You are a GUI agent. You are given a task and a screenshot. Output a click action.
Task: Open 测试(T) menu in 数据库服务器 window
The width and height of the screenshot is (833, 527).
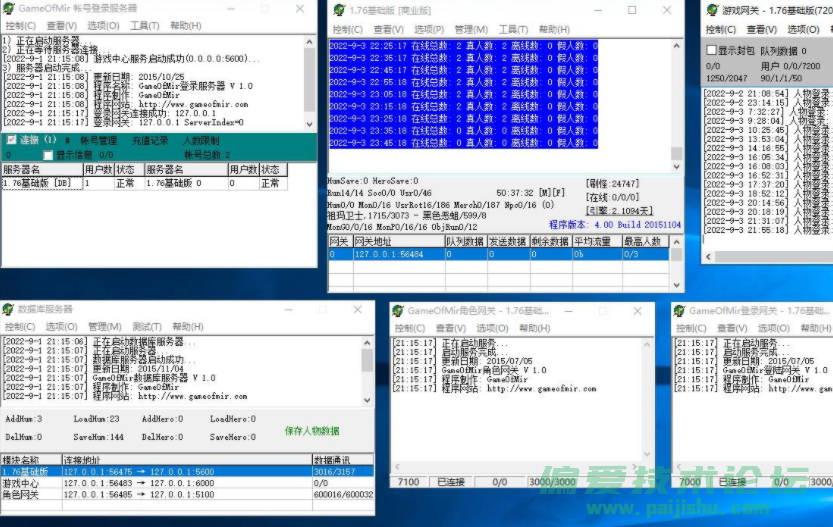(x=147, y=327)
